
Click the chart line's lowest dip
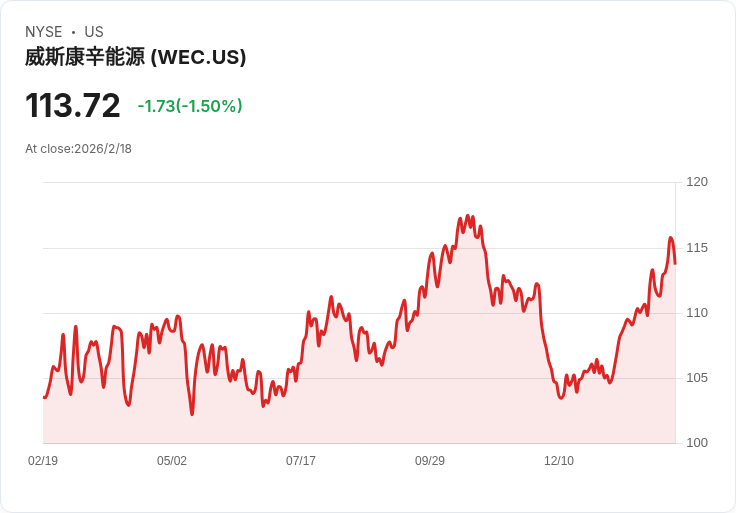[x=192, y=414]
